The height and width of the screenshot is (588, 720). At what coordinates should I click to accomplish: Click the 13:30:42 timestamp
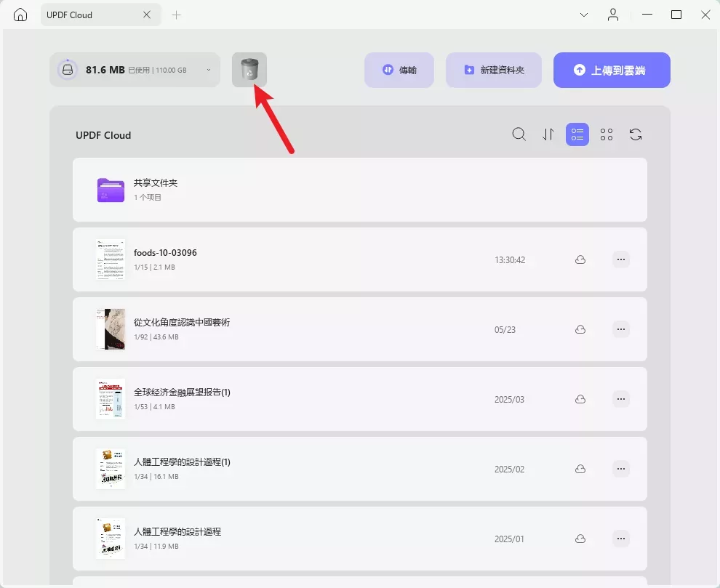pyautogui.click(x=510, y=259)
